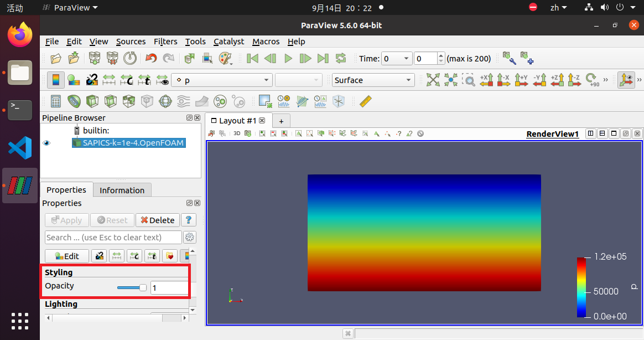Screen dimensions: 644x340
Task: Set view direction to +X
Action: (486, 80)
